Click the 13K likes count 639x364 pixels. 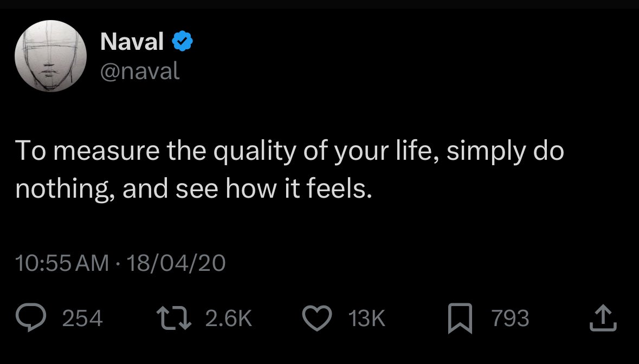pos(367,318)
